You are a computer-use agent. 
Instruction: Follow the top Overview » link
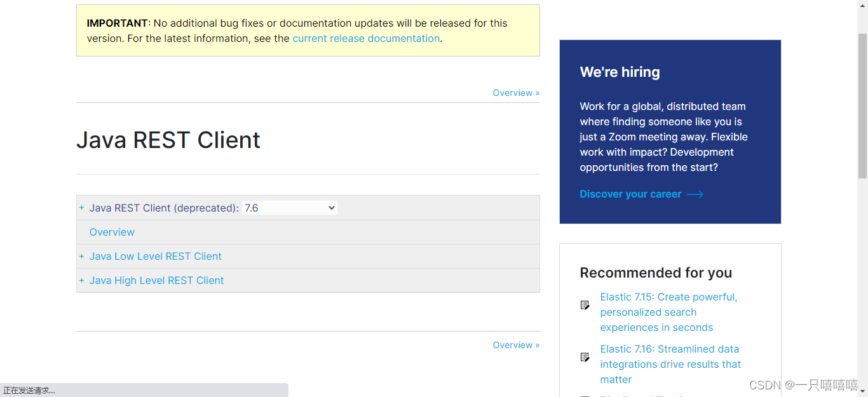(x=516, y=93)
